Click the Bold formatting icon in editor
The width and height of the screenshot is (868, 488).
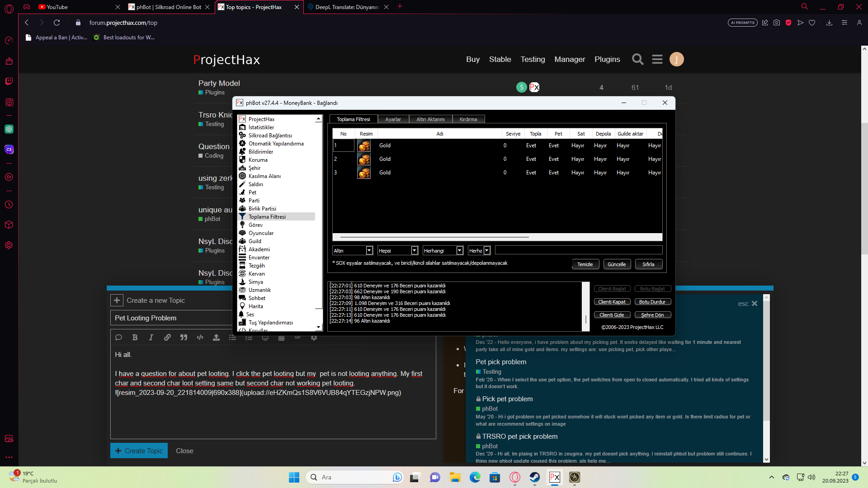[x=135, y=338]
